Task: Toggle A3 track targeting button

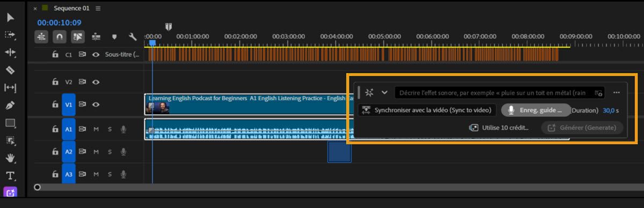Action: tap(69, 174)
